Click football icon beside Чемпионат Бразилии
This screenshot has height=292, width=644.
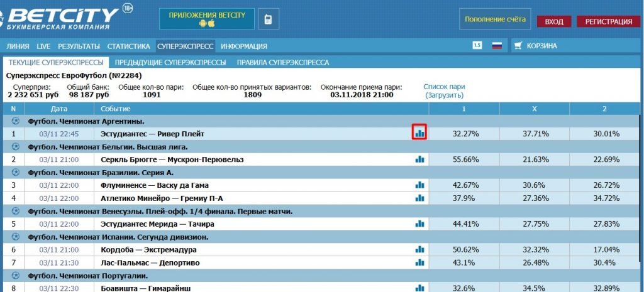[16, 172]
